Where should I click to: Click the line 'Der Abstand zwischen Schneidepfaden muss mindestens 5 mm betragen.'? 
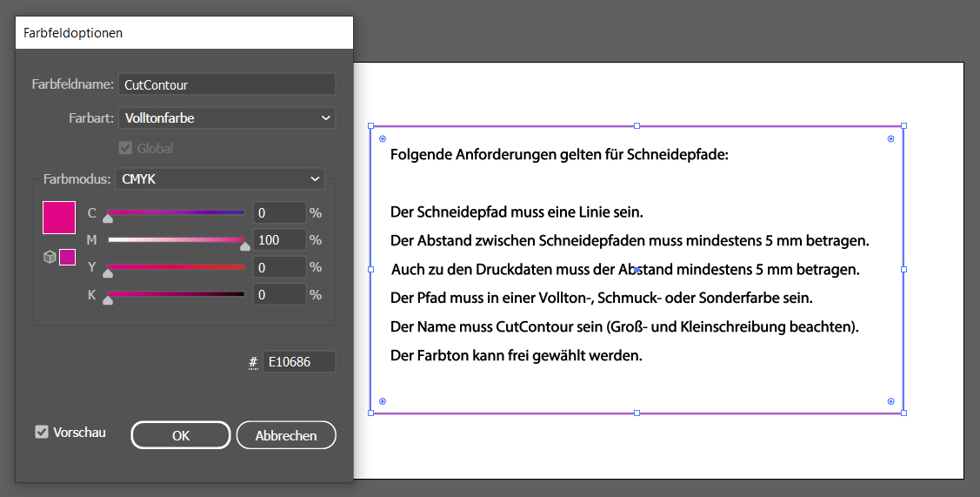(x=630, y=241)
